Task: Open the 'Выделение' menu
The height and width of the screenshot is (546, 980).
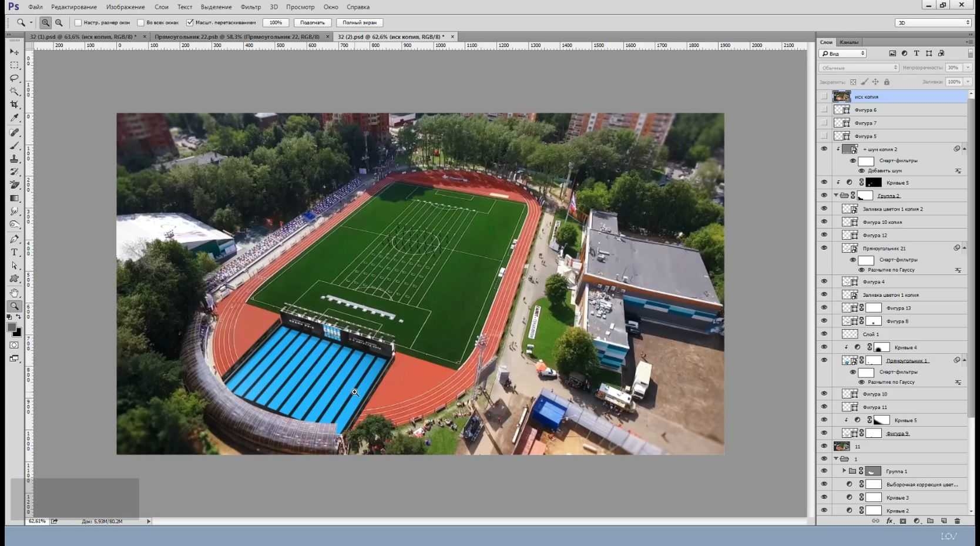Action: (216, 7)
